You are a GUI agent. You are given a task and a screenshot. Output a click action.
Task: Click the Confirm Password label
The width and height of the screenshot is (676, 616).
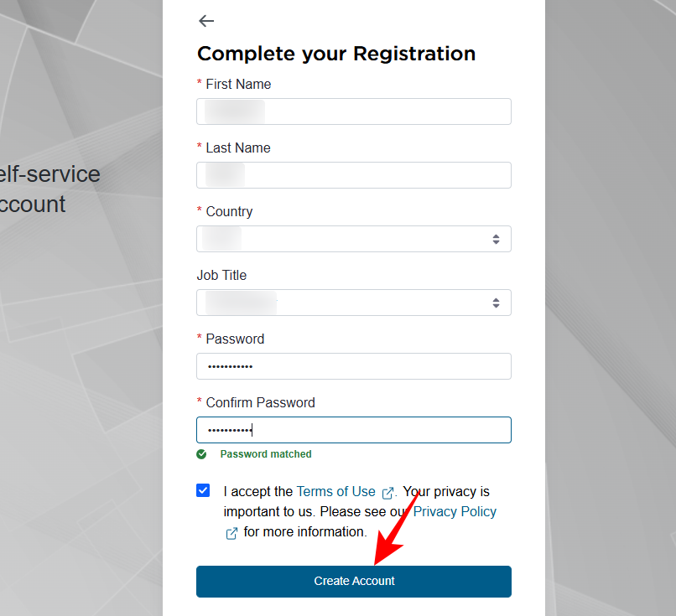tap(260, 402)
